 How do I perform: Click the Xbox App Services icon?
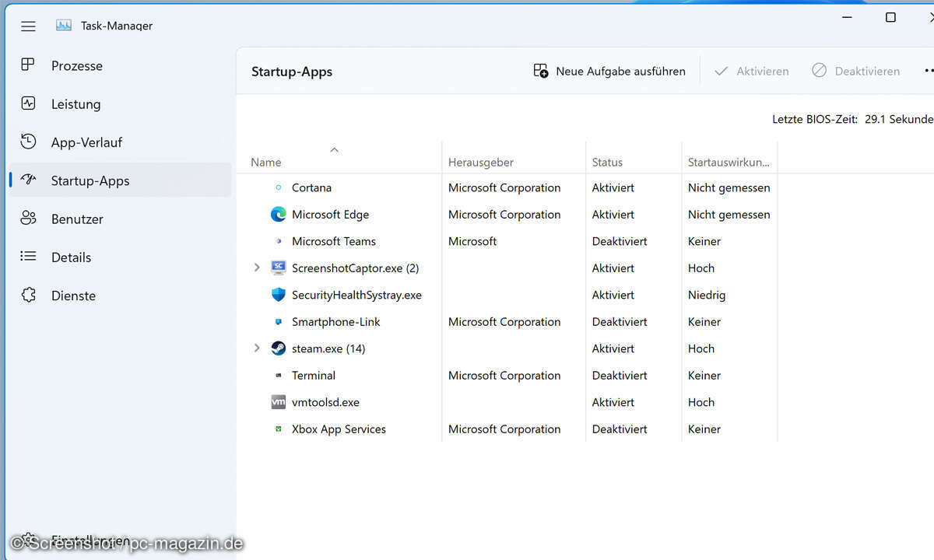pyautogui.click(x=279, y=429)
